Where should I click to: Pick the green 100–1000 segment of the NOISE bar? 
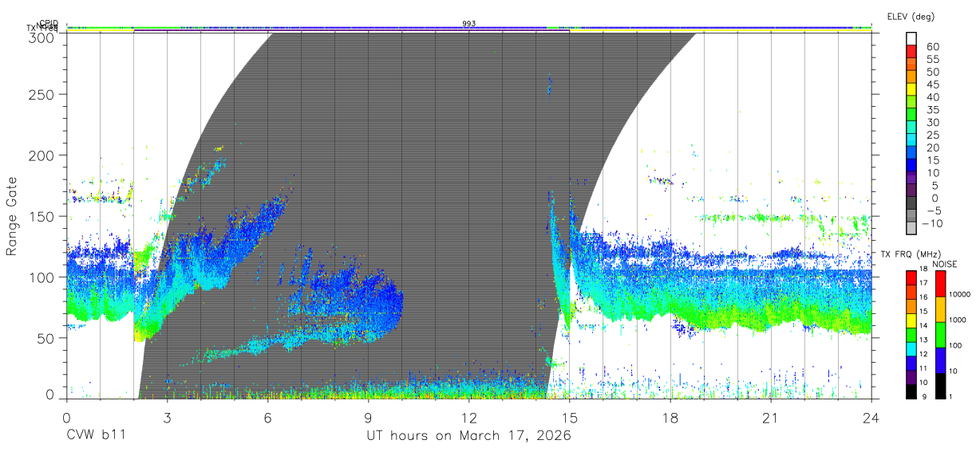[941, 335]
